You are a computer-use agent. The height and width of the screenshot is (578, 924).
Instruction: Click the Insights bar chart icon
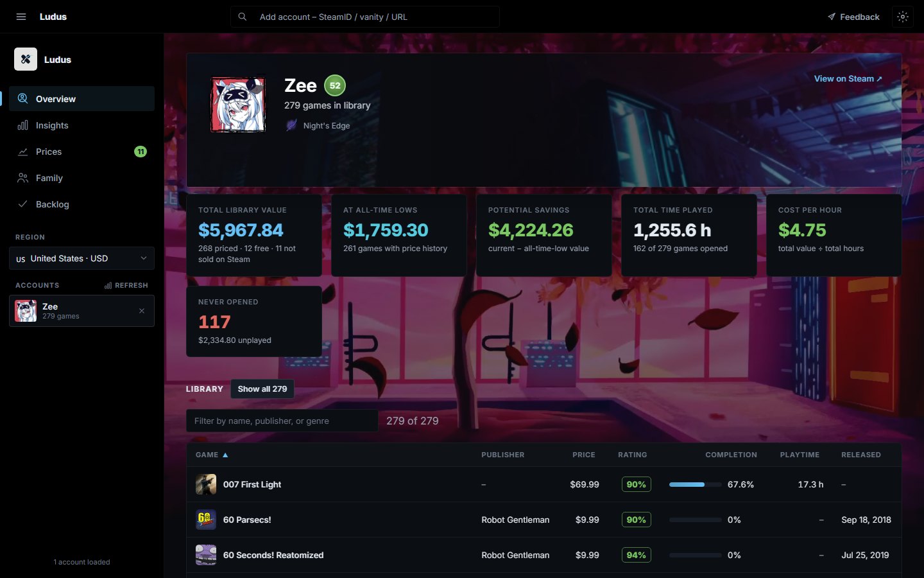[22, 125]
